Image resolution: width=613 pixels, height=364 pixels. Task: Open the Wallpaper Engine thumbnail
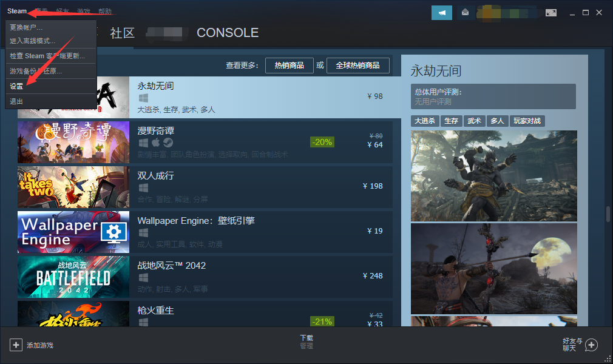73,232
